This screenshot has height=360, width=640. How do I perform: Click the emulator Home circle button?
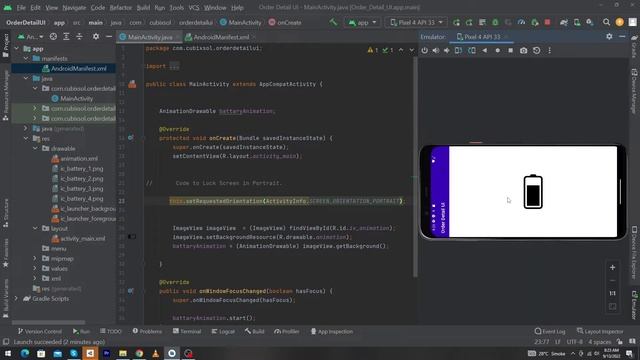tap(498, 51)
